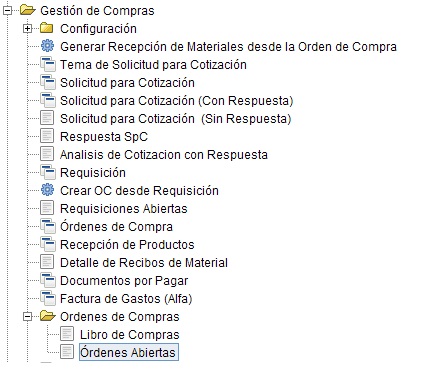The width and height of the screenshot is (424, 379).
Task: Click the gear icon next to Crear OC desde Requisición
Action: coord(47,190)
